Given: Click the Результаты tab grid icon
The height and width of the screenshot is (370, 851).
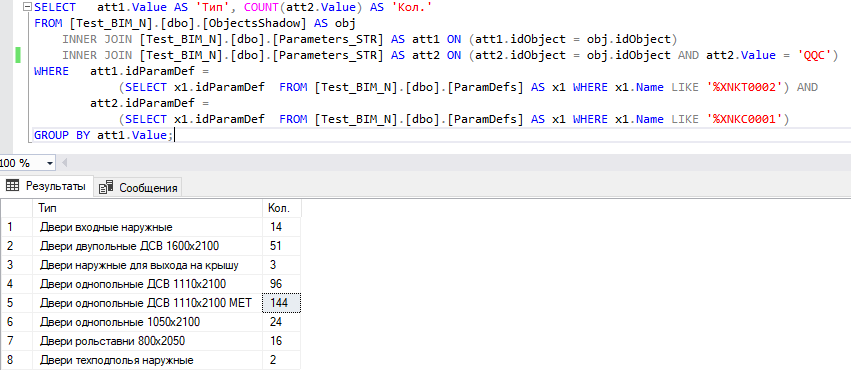Looking at the screenshot, I should 12,186.
